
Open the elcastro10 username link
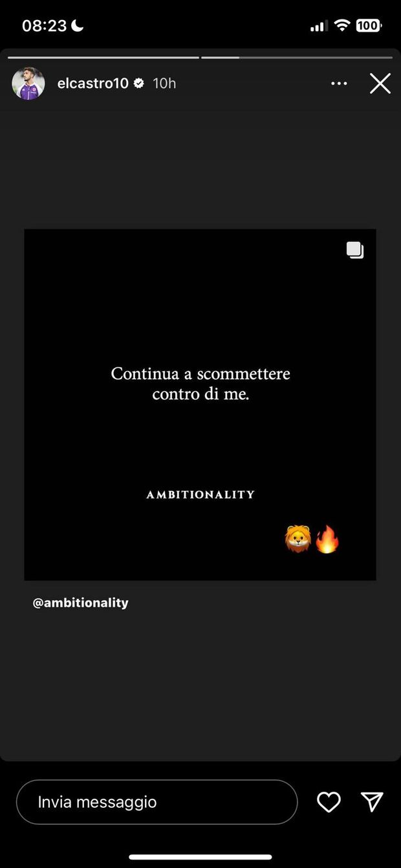coord(92,83)
